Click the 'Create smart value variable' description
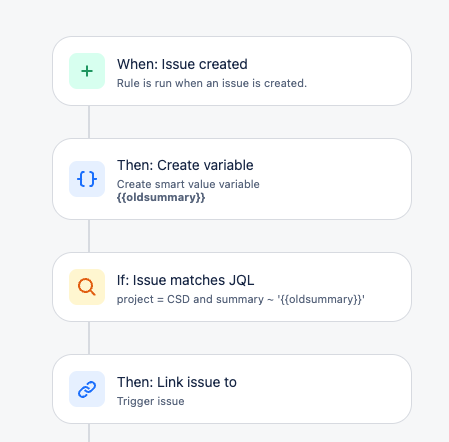Screen dimensions: 449x442 tap(188, 184)
